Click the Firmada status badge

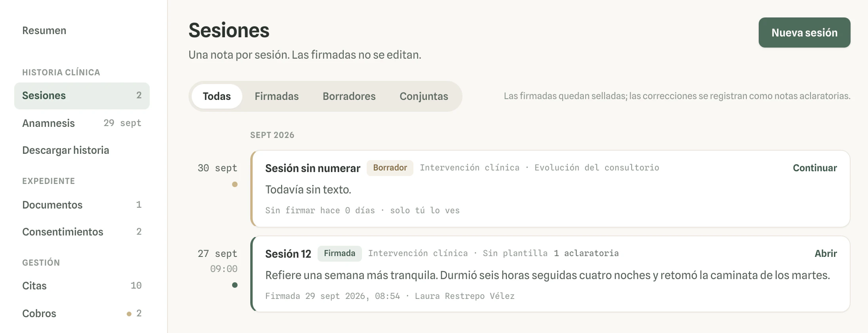[339, 253]
